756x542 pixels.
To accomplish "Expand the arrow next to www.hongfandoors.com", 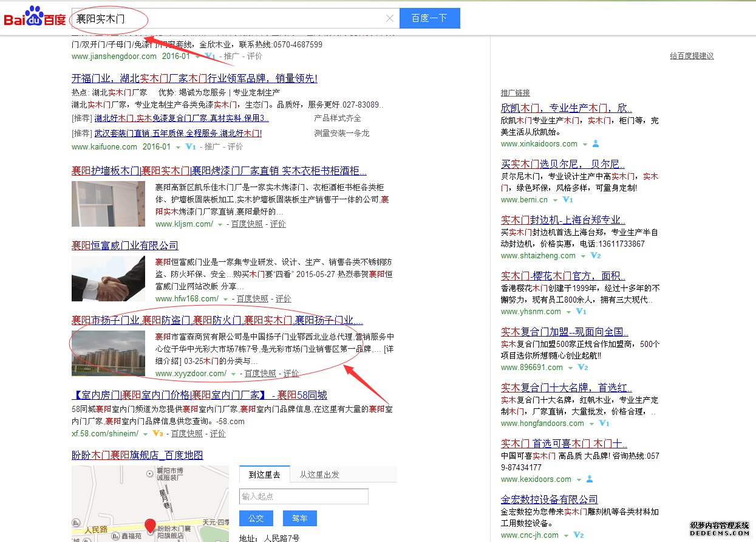I will [x=591, y=424].
